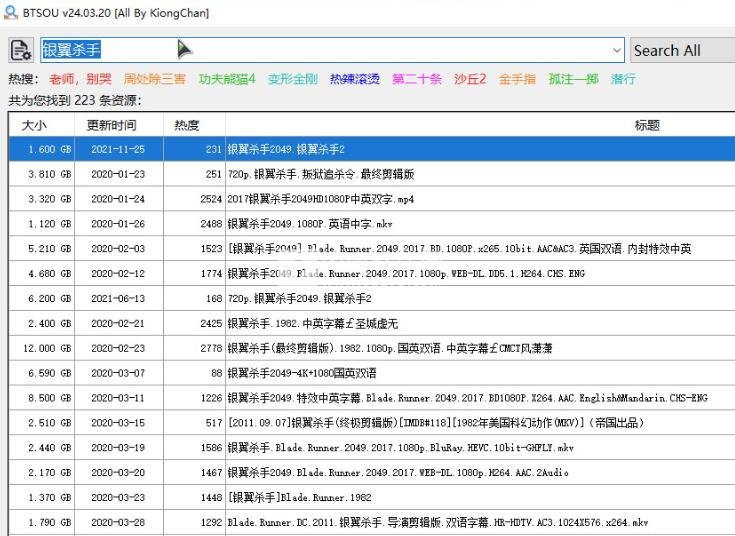Select row 银翼杀手.1982.中英字幕

(372, 323)
